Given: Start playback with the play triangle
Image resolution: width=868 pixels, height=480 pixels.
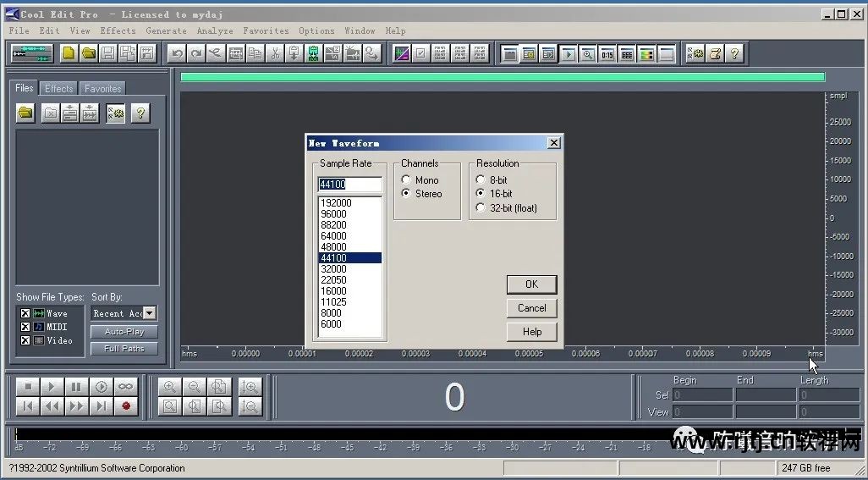Looking at the screenshot, I should click(52, 386).
